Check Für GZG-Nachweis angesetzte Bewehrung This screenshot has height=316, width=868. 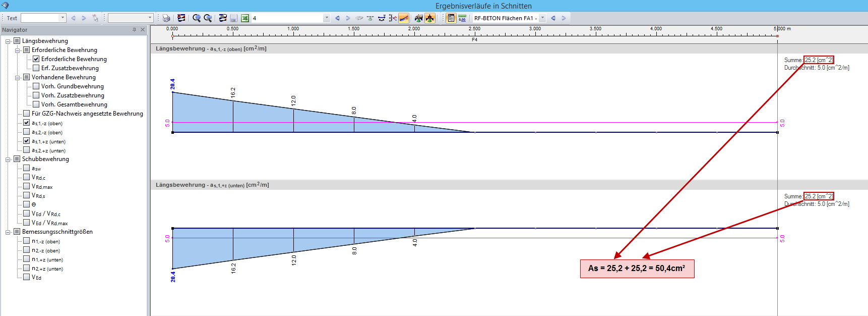27,114
